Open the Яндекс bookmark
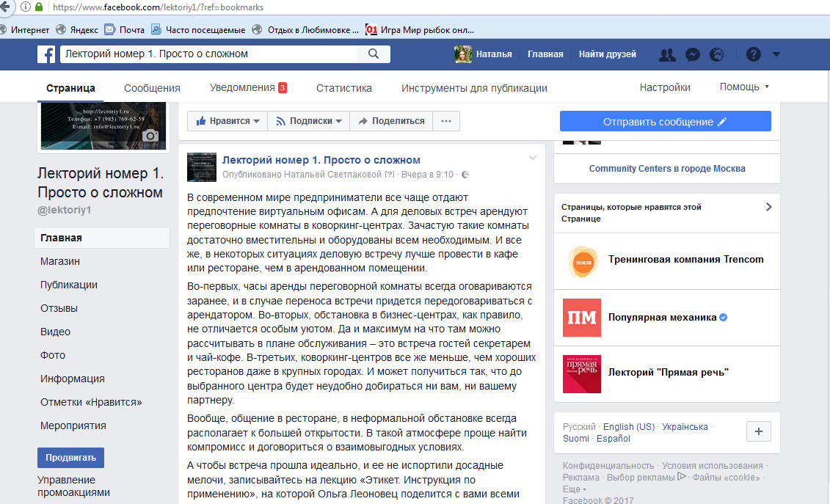The image size is (830, 504). (x=77, y=29)
